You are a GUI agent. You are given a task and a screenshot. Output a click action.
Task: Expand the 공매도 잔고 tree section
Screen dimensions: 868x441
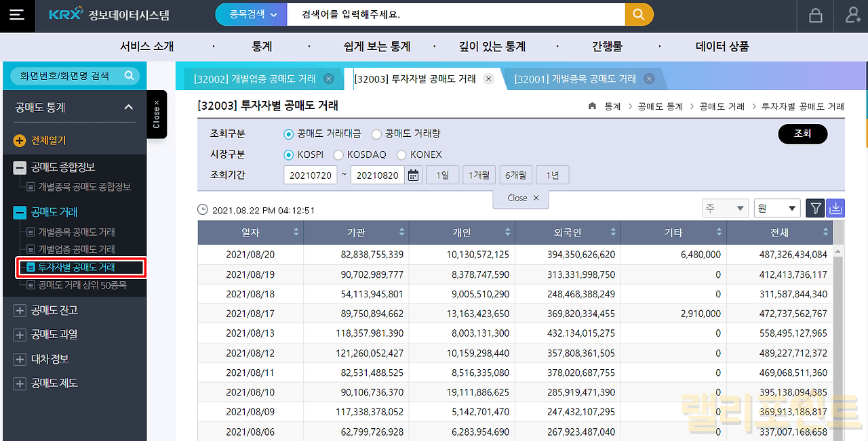20,310
